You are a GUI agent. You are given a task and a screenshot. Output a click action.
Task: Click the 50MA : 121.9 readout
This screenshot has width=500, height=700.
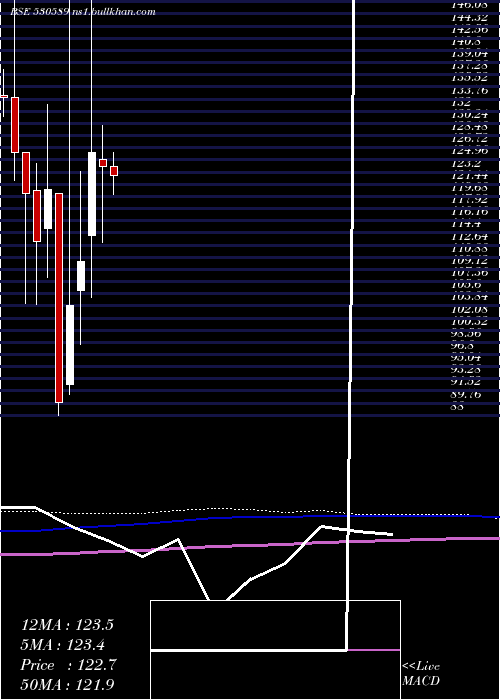point(69,685)
